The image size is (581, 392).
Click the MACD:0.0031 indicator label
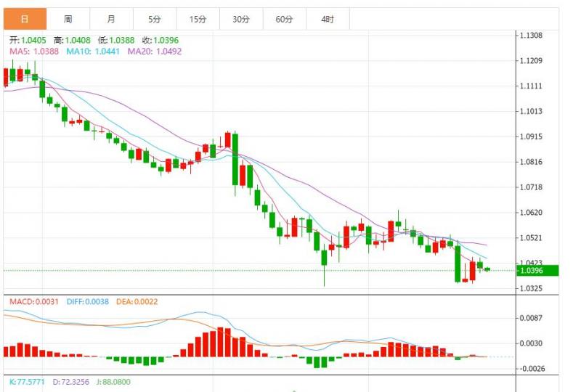pyautogui.click(x=34, y=301)
